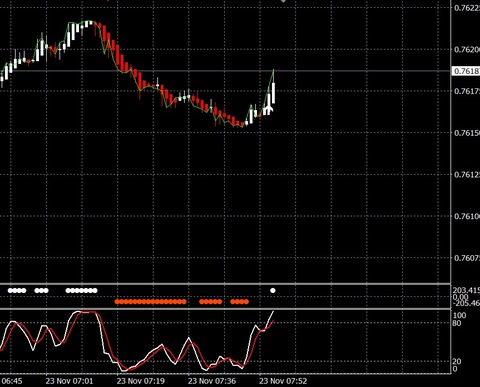Viewport: 480px width, 387px height.
Task: Select the 0.7612 price axis label
Action: [x=467, y=175]
